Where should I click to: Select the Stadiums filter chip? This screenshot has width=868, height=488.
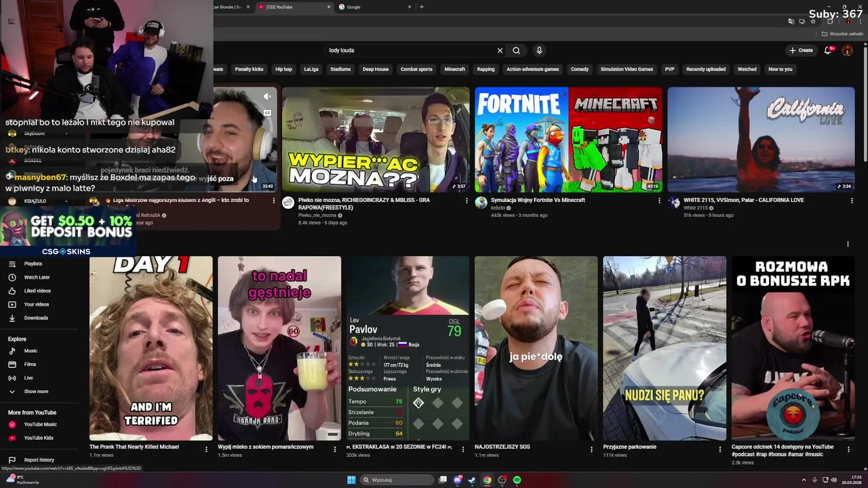[x=340, y=69]
